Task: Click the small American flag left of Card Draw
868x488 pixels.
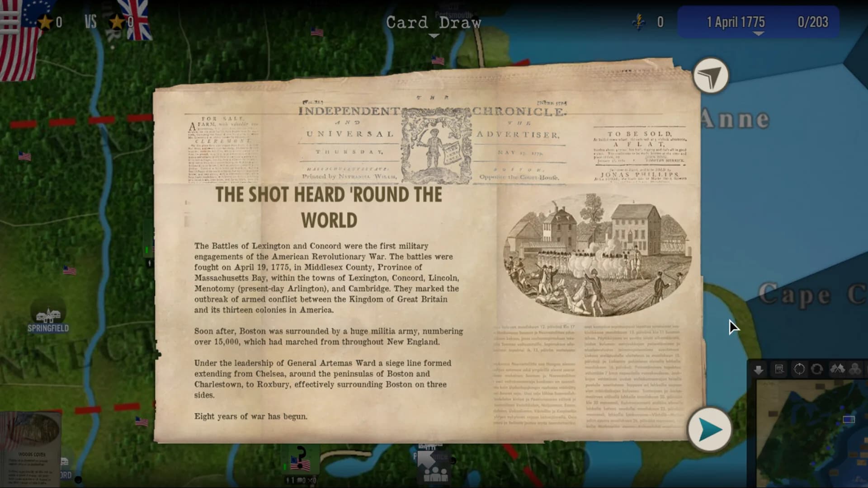Action: tap(317, 32)
